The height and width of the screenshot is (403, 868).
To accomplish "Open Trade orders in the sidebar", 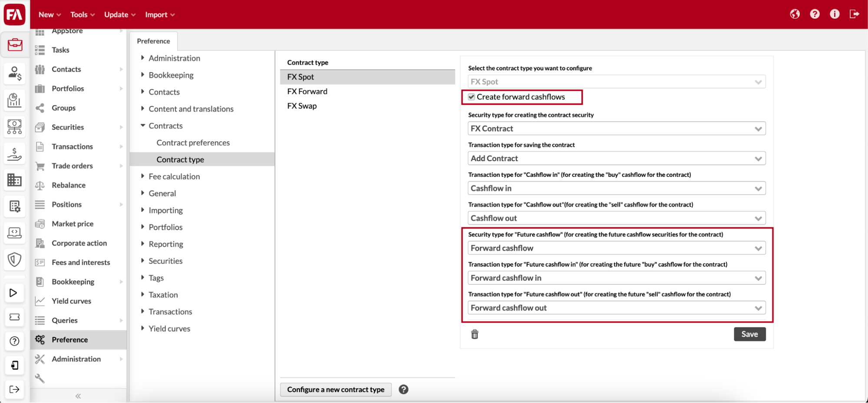I will (78, 166).
